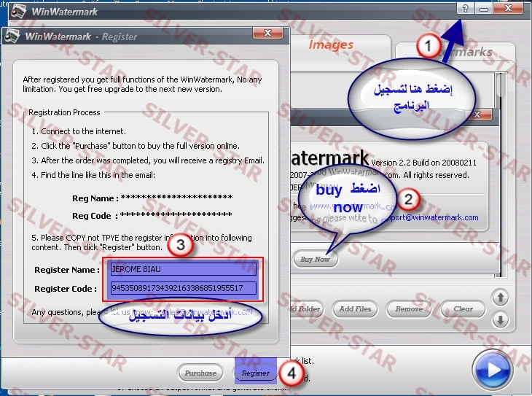Start processing with the blue play button
The image size is (532, 396).
(x=493, y=370)
